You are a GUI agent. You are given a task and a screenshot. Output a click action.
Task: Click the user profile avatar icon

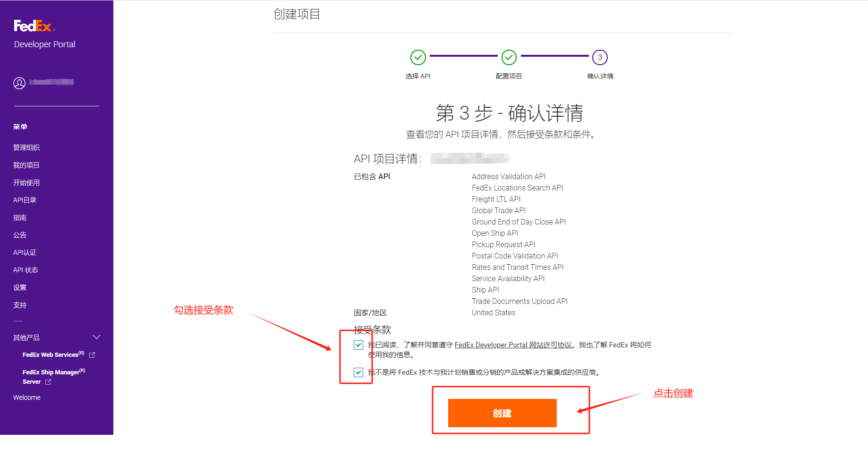coord(19,83)
